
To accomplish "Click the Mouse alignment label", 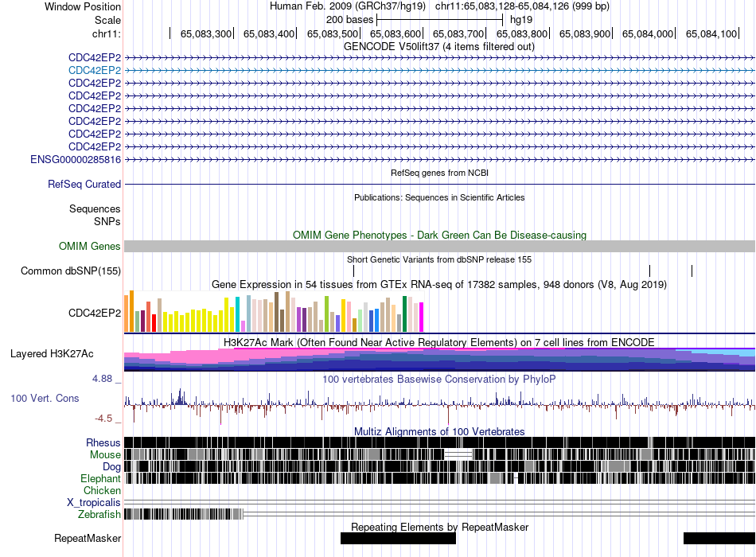I will 105,455.
